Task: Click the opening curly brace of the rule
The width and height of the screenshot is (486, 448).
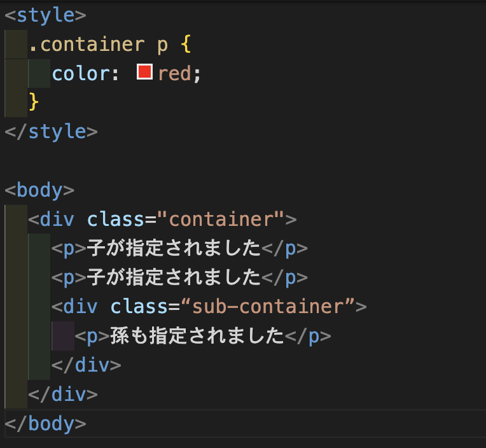Action: tap(185, 44)
